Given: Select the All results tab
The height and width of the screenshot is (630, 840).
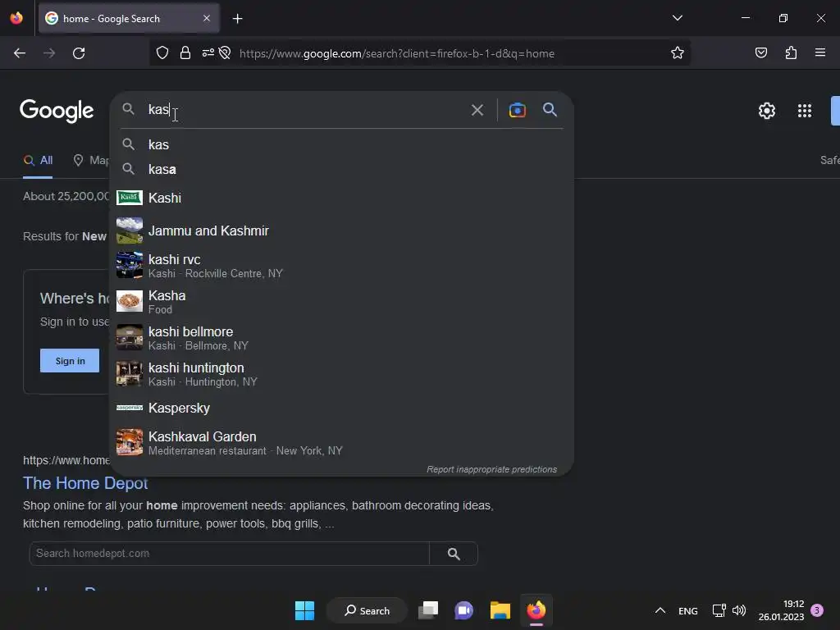Looking at the screenshot, I should click(x=38, y=160).
